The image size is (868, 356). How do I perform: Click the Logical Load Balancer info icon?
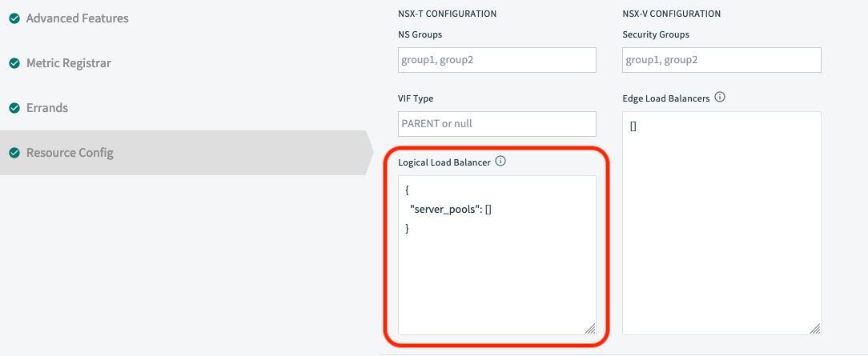(x=500, y=162)
